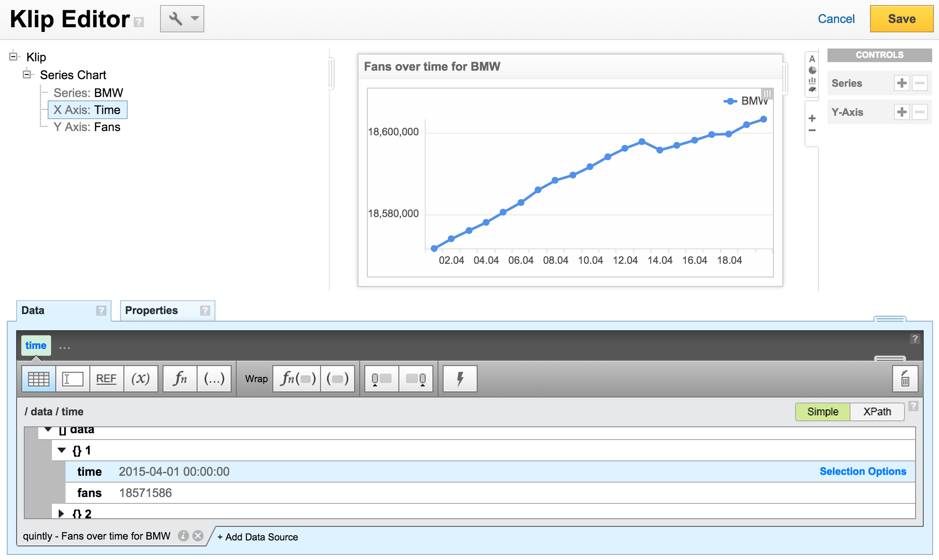Open help next to XPath toggle
The image size is (939, 560).
click(x=913, y=406)
